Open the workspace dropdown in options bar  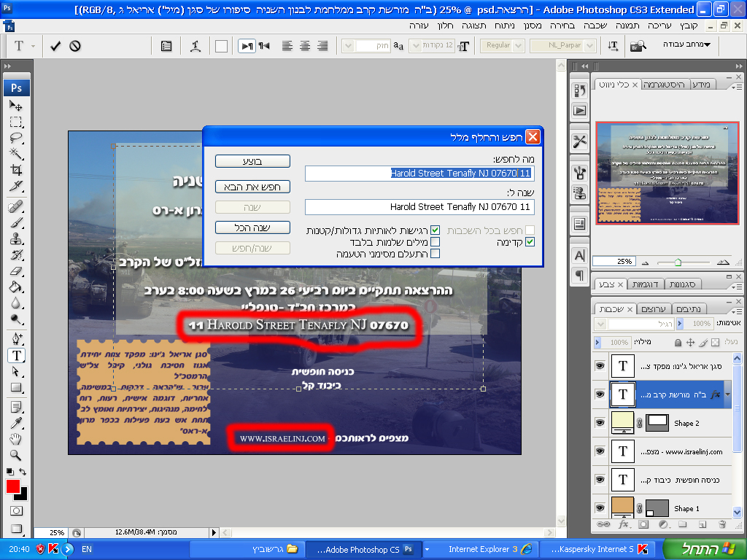[x=687, y=44]
